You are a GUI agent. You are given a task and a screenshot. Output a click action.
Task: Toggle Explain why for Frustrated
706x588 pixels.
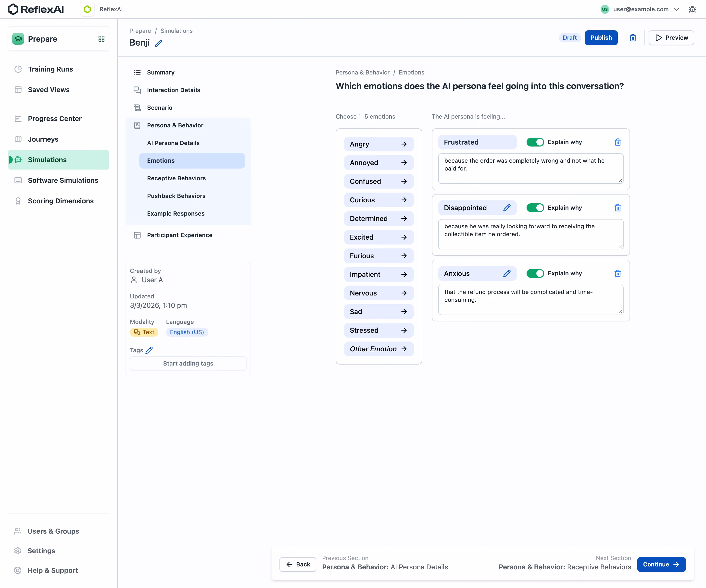tap(535, 142)
